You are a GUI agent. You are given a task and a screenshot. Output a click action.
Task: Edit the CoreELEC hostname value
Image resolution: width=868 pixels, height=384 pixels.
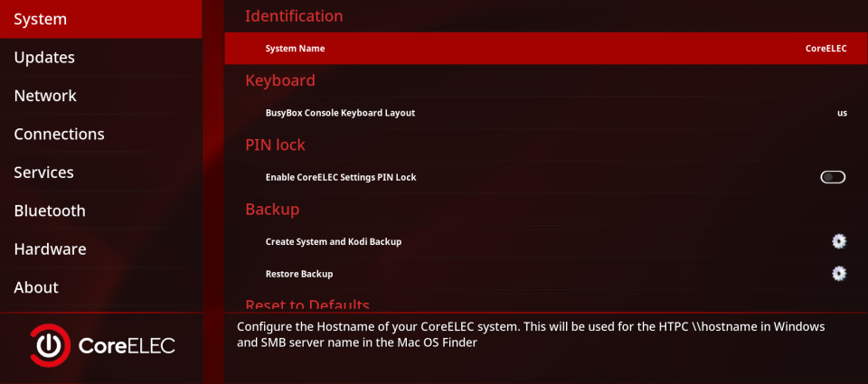(x=826, y=49)
